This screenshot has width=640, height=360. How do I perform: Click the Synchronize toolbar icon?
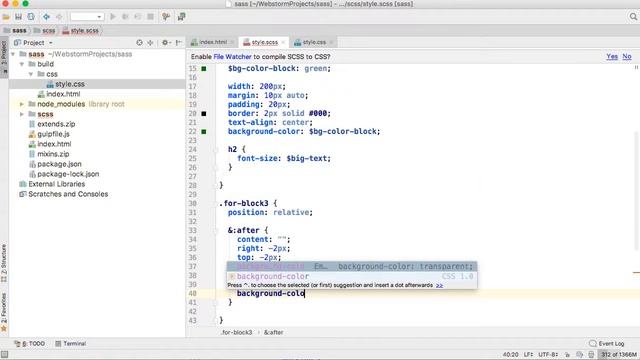31,17
